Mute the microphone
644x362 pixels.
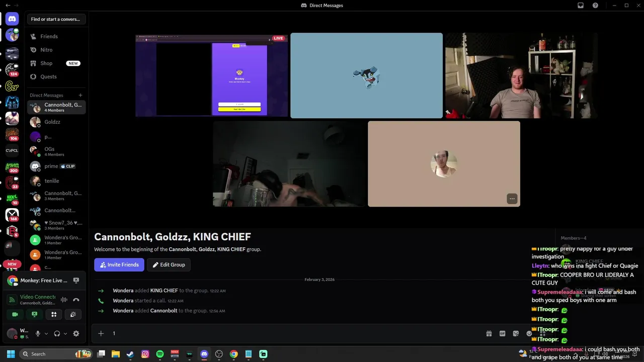pos(38,333)
